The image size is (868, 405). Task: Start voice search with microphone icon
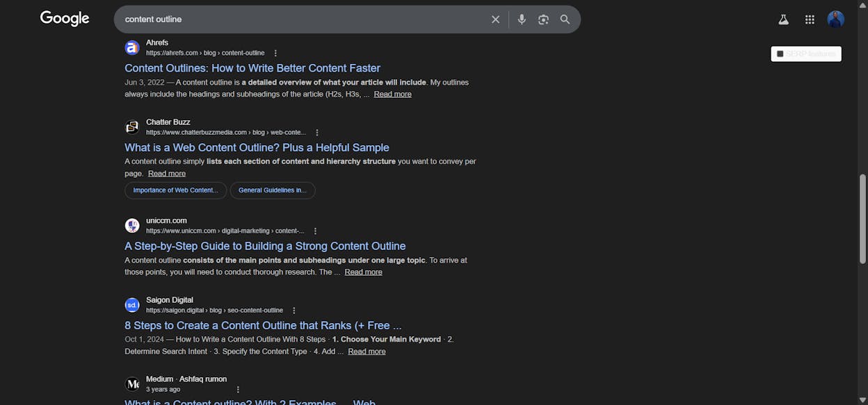point(522,19)
